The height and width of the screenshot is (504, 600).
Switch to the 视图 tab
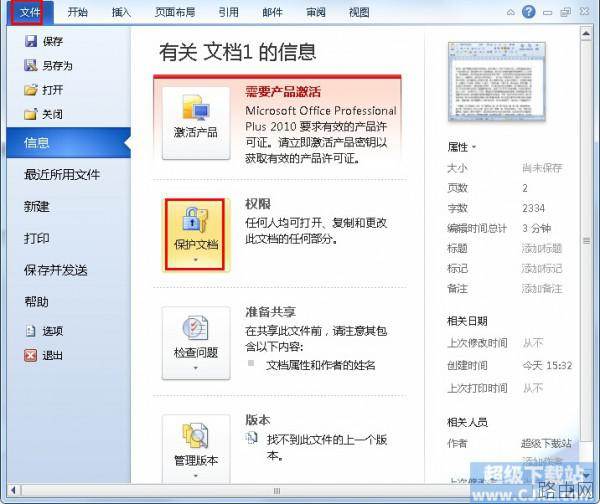(359, 12)
